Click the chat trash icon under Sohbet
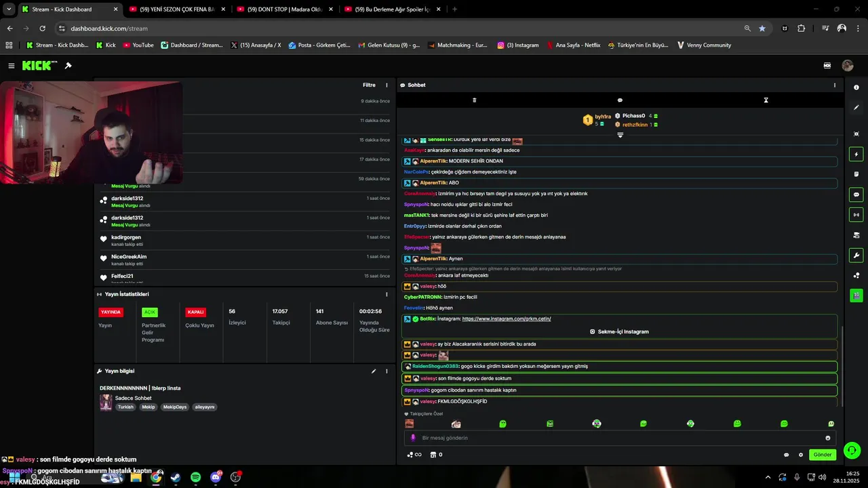The height and width of the screenshot is (488, 868). coord(475,100)
